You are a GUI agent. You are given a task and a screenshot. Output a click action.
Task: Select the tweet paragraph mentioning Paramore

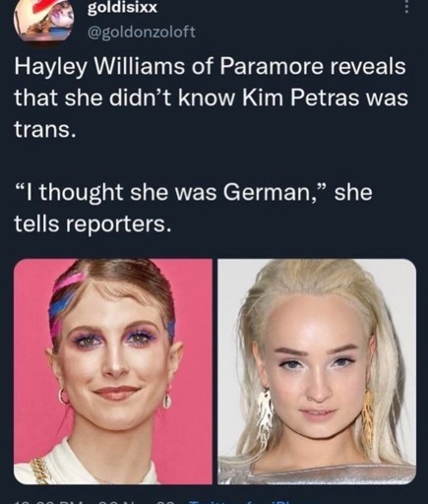coord(211,97)
